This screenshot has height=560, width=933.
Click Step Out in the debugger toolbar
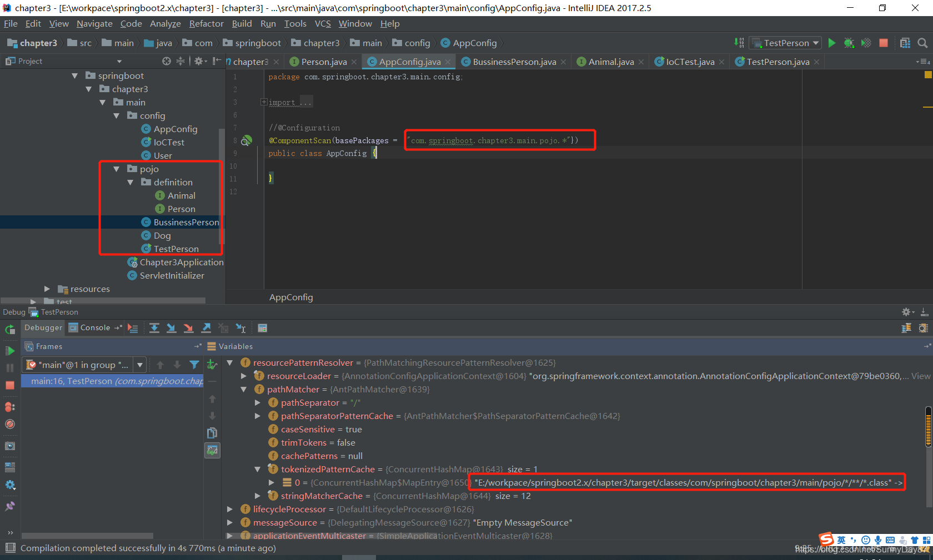pyautogui.click(x=206, y=328)
